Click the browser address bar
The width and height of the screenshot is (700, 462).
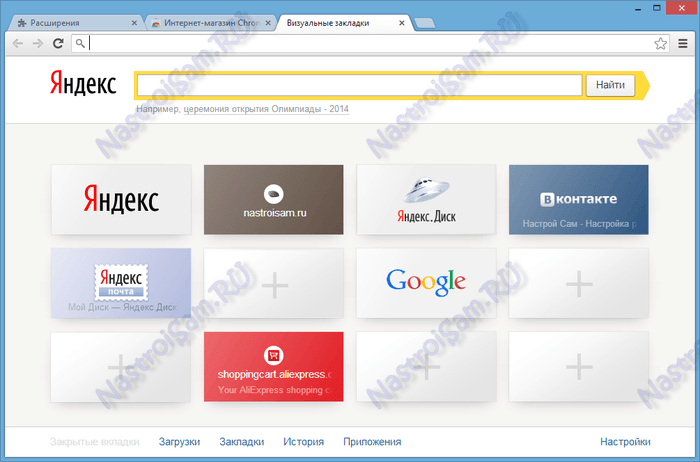371,43
